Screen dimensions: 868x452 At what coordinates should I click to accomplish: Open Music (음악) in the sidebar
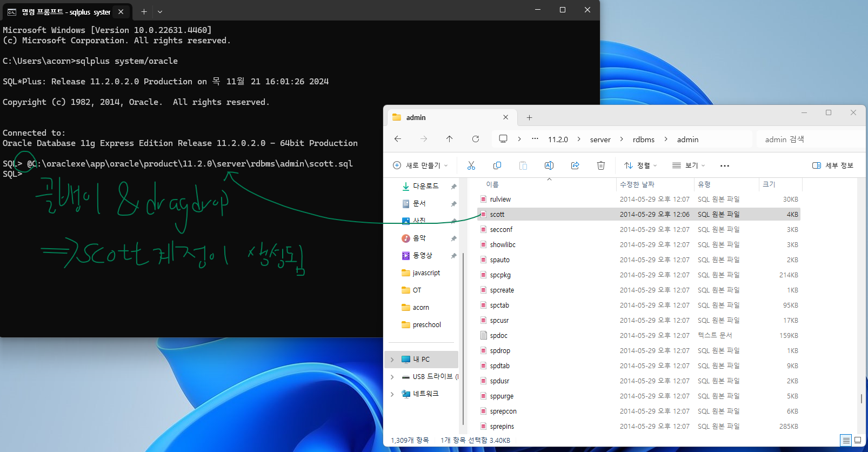419,238
